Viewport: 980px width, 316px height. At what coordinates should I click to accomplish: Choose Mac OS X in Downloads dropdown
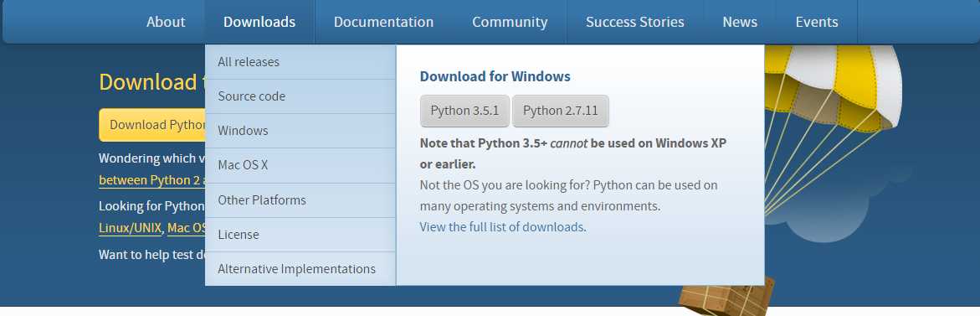300,165
